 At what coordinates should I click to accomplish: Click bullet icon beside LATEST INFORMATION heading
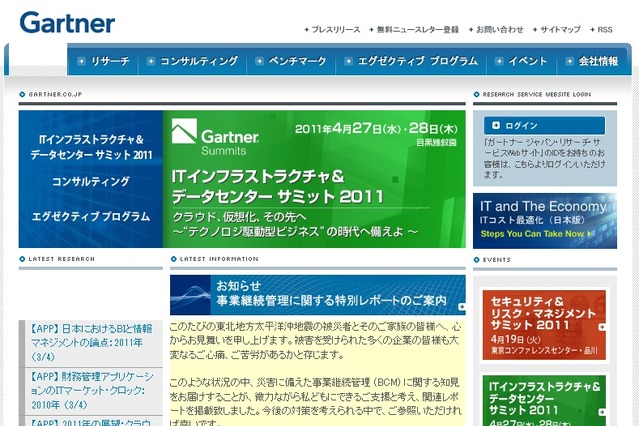point(174,259)
